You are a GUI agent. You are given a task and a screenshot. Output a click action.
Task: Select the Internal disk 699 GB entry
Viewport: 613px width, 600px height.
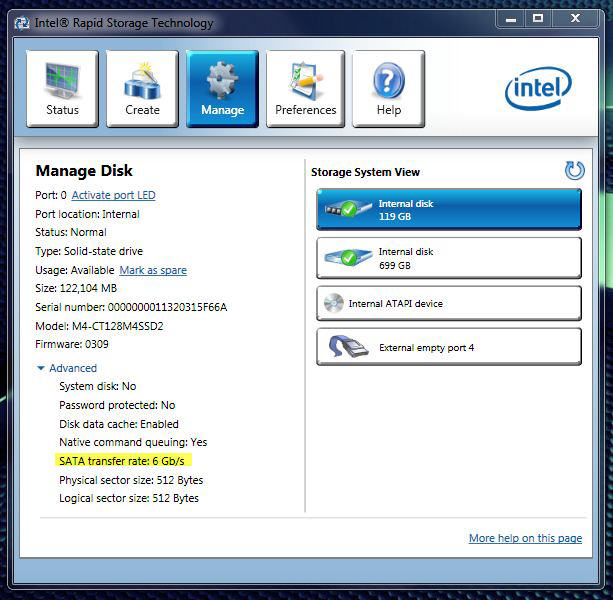pos(449,258)
